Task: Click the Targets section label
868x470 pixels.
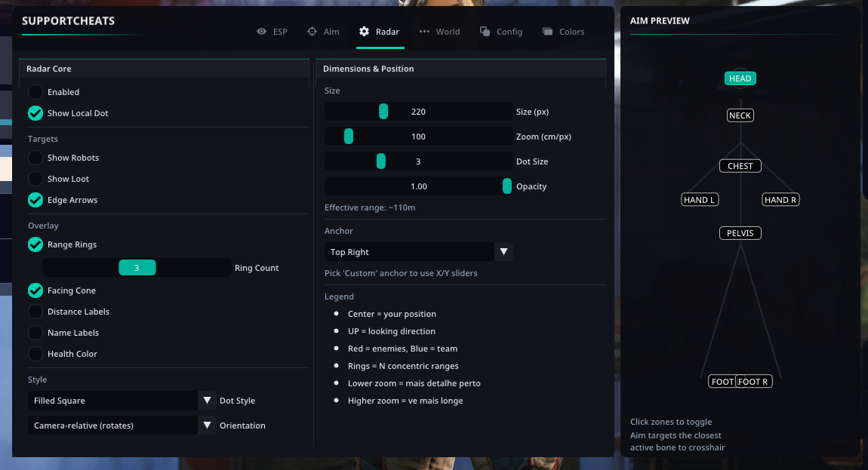Action: click(x=42, y=139)
